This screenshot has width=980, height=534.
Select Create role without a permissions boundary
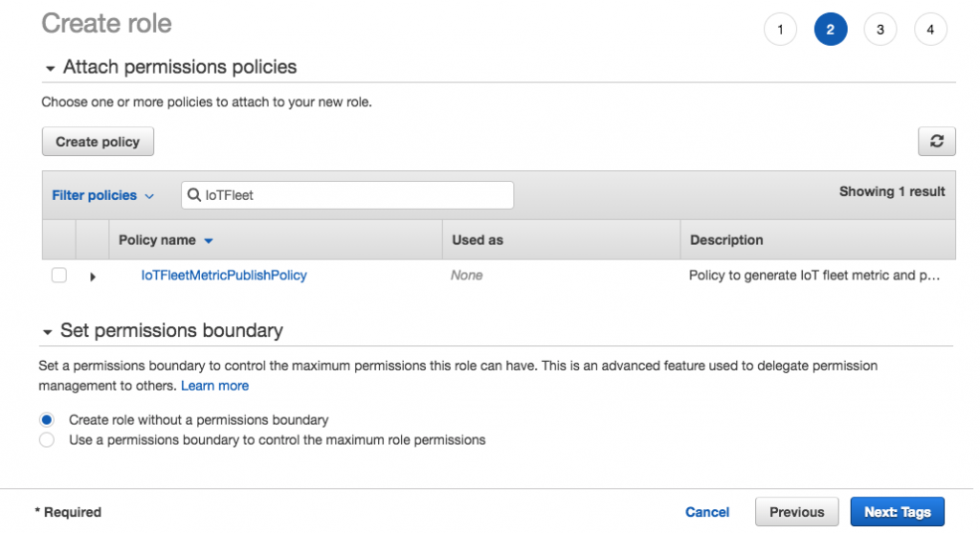coord(47,420)
